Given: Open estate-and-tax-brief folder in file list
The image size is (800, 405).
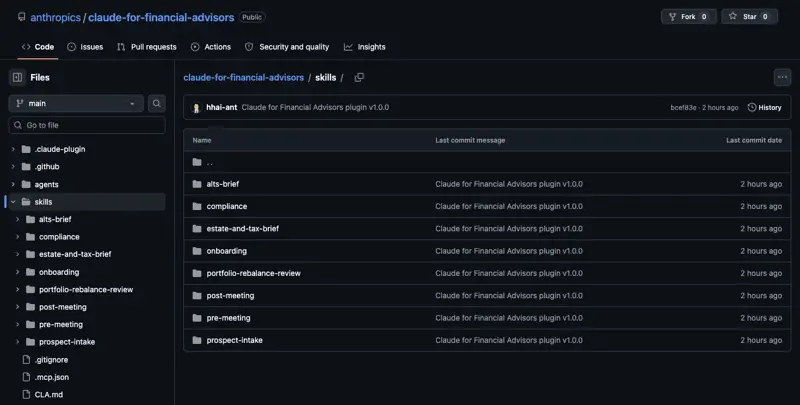Looking at the screenshot, I should point(242,229).
